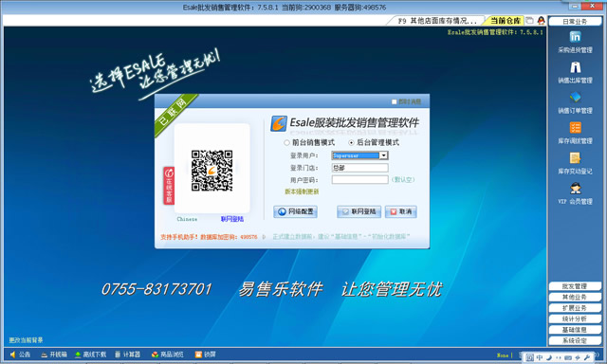Click the QQ penguin icon in top bar
This screenshot has width=607, height=364.
click(541, 20)
